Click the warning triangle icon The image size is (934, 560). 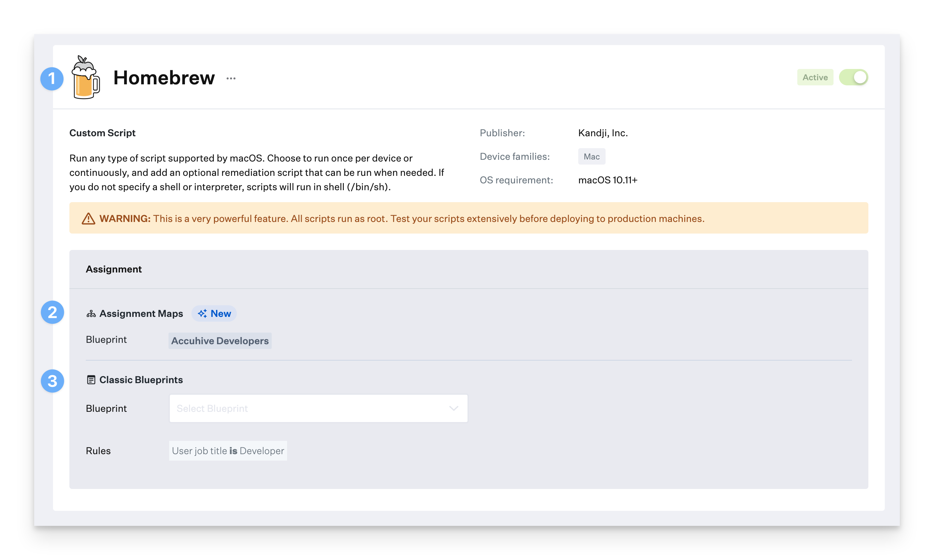coord(89,219)
